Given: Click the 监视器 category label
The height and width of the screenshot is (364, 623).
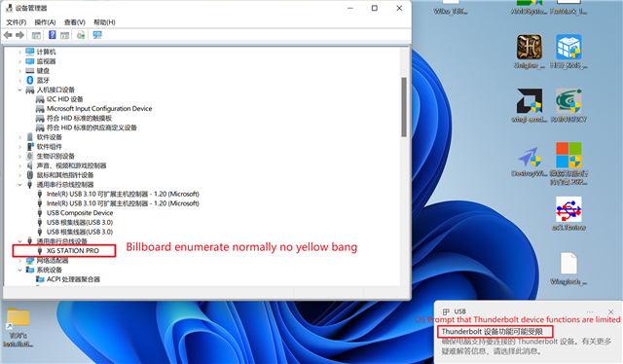Looking at the screenshot, I should pos(46,61).
